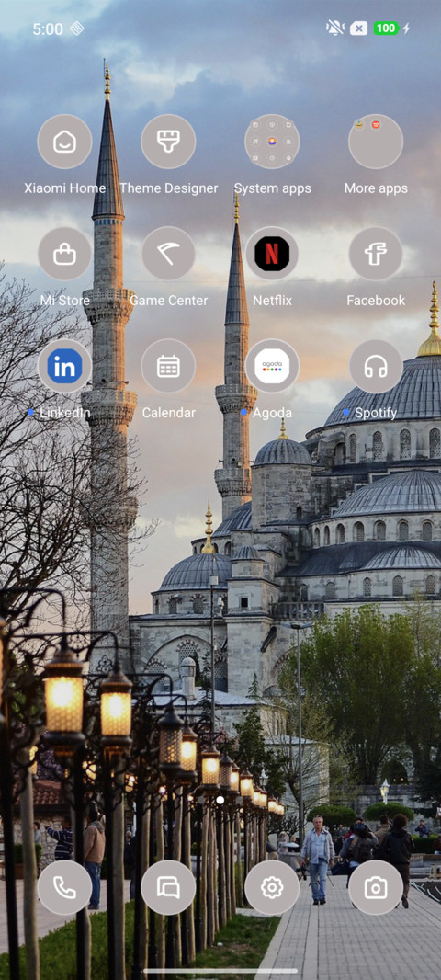Open the More apps folder

pos(376,142)
